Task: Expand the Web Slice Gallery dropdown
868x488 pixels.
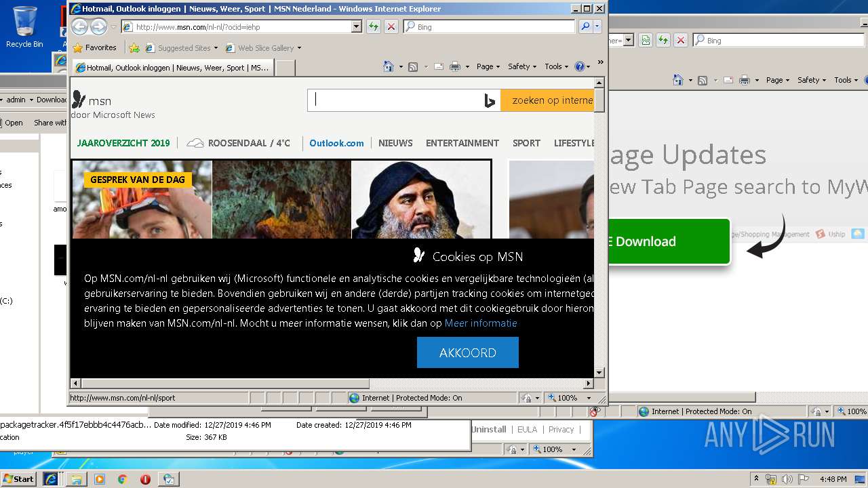Action: point(299,48)
